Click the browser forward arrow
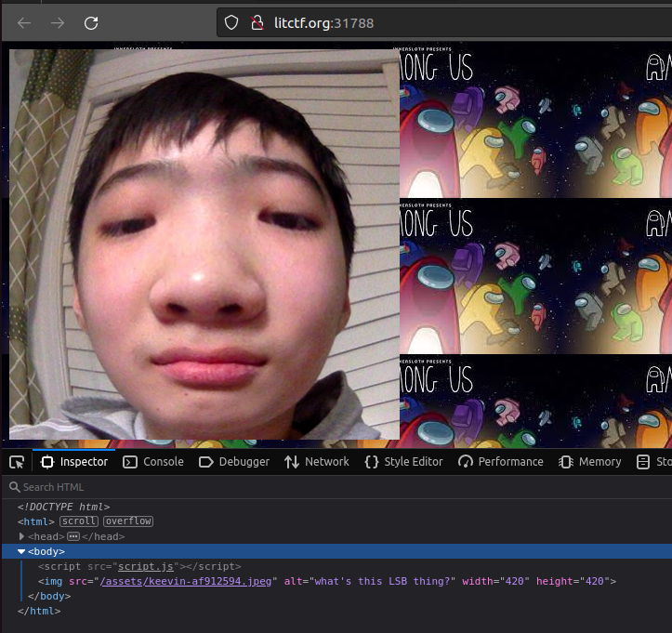Viewport: 672px width, 633px height. click(58, 23)
